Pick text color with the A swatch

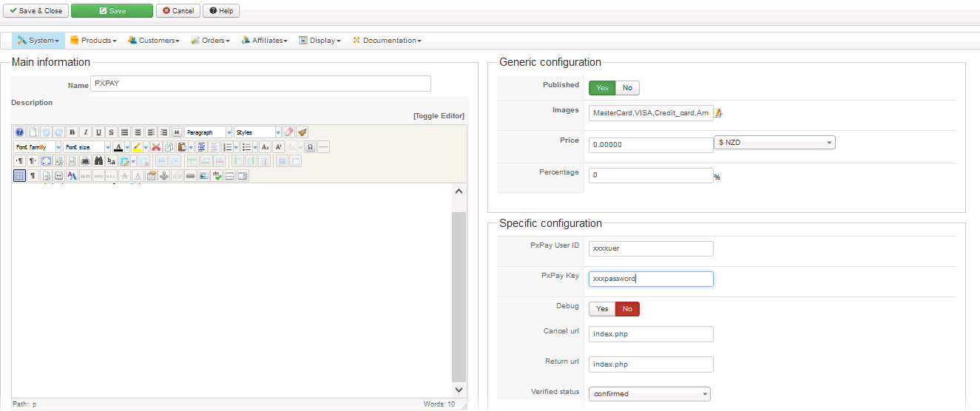118,147
